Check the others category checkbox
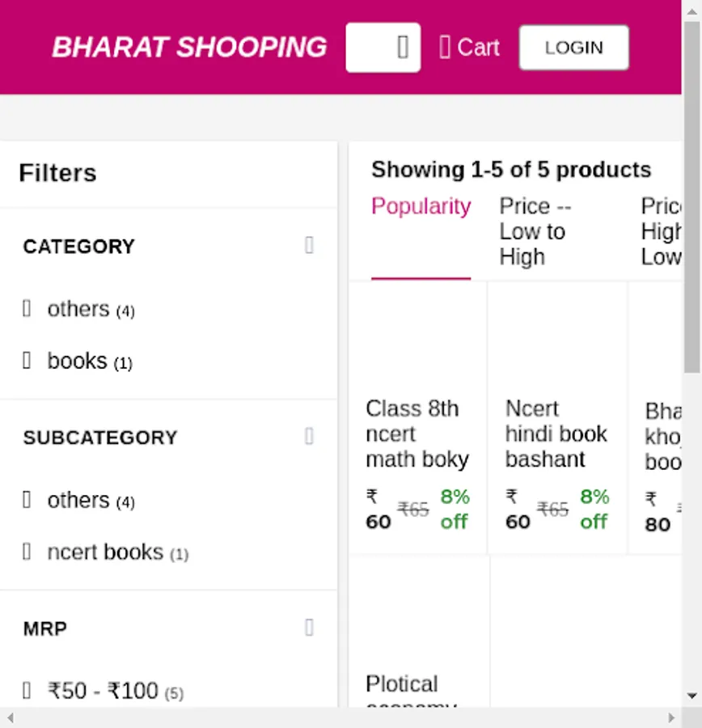This screenshot has height=728, width=702. (27, 309)
